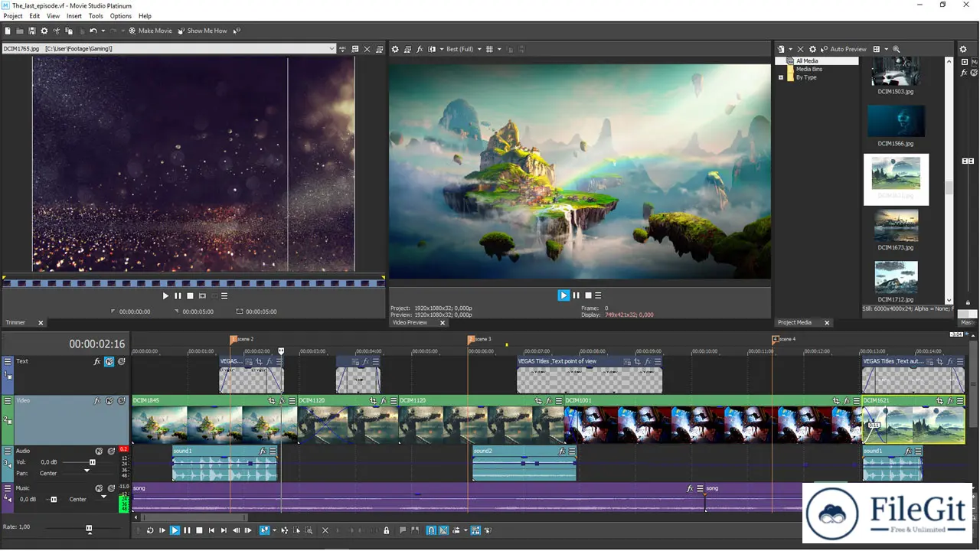980x551 pixels.
Task: Expand the preview overlays grid dropdown arrow
Action: pyautogui.click(x=499, y=49)
